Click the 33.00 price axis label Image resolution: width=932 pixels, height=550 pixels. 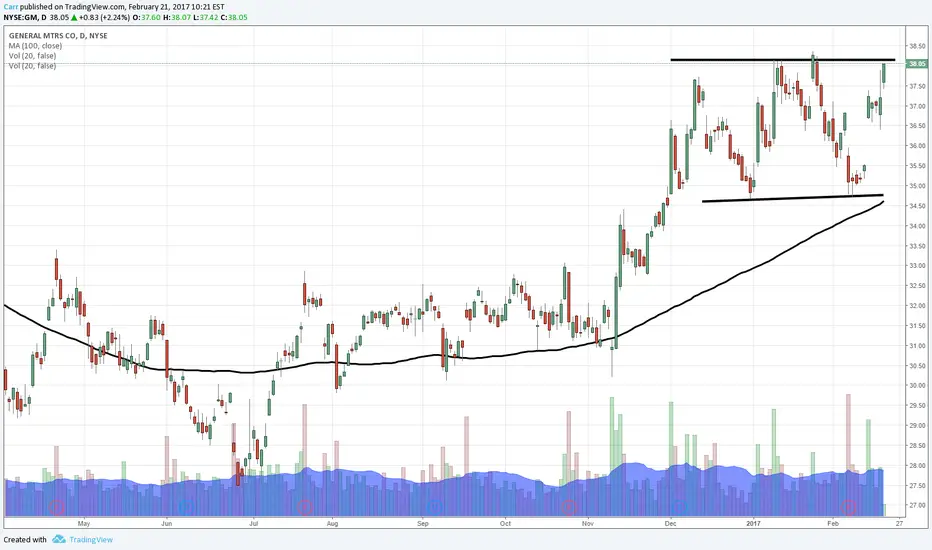917,266
